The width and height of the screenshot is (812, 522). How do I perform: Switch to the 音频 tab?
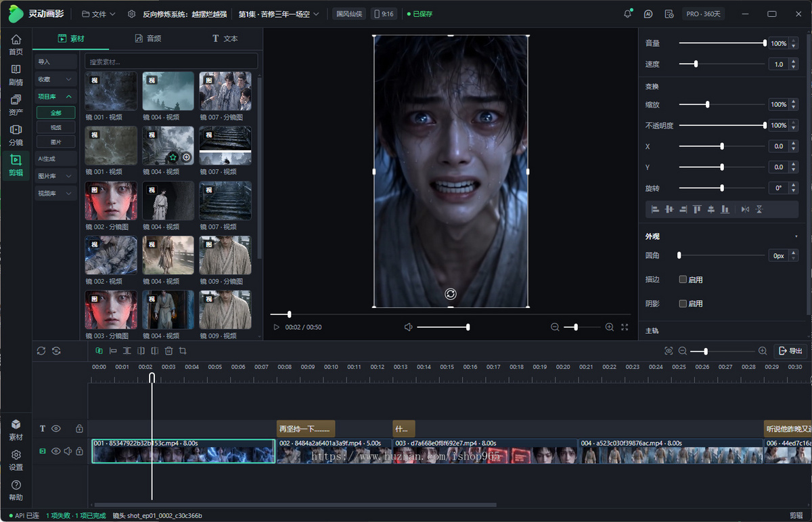point(148,39)
